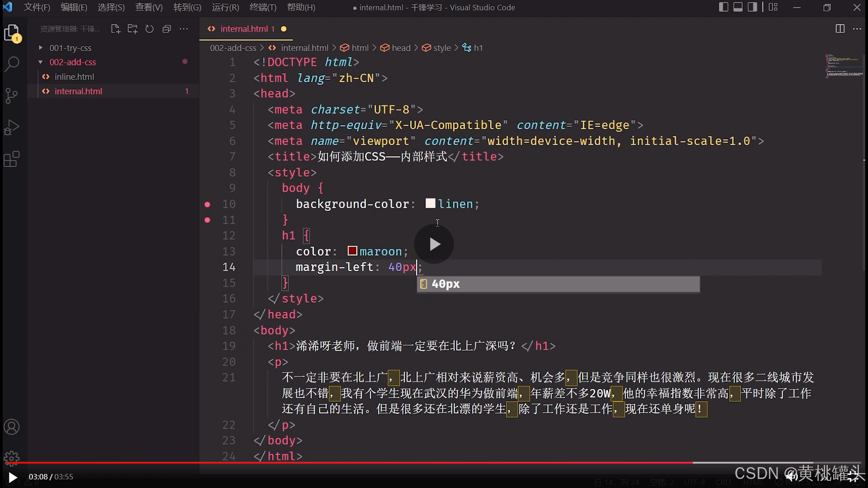Viewport: 868px width, 488px height.
Task: Click the margin-left property on line 14
Action: click(x=335, y=267)
